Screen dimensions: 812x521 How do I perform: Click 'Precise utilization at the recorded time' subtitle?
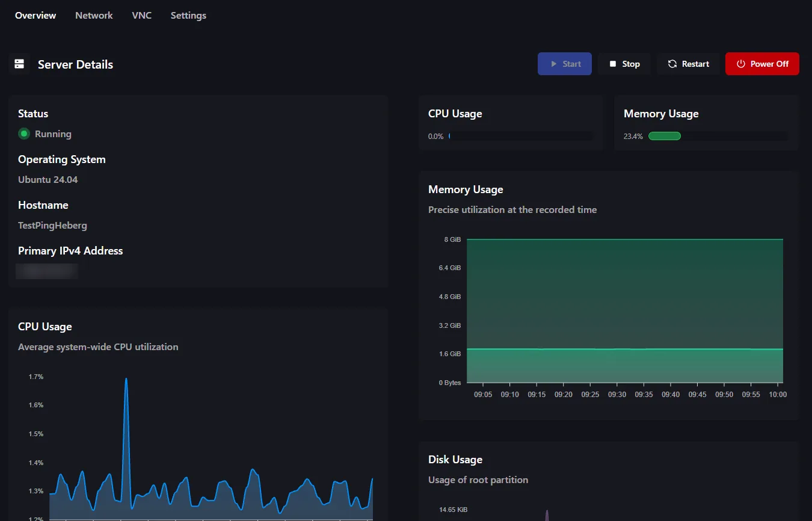point(512,210)
